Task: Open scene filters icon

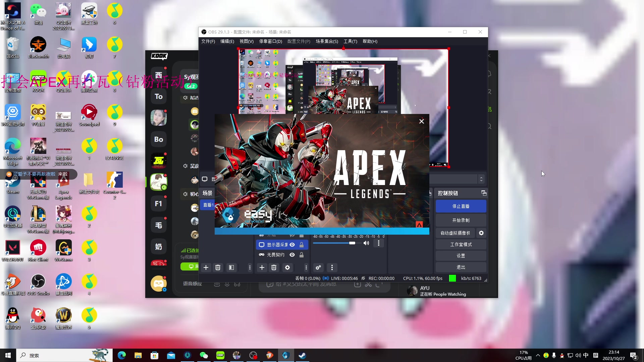Action: coord(231,267)
